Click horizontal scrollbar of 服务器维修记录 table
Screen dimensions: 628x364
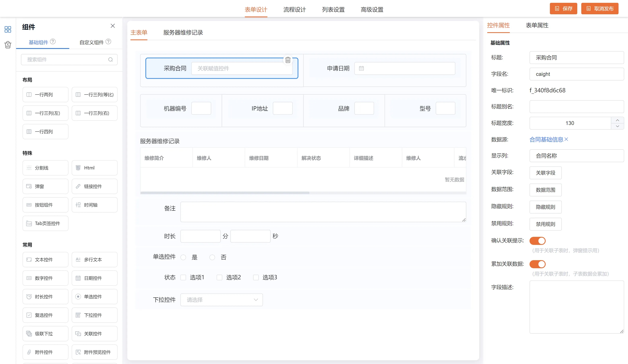[225, 193]
